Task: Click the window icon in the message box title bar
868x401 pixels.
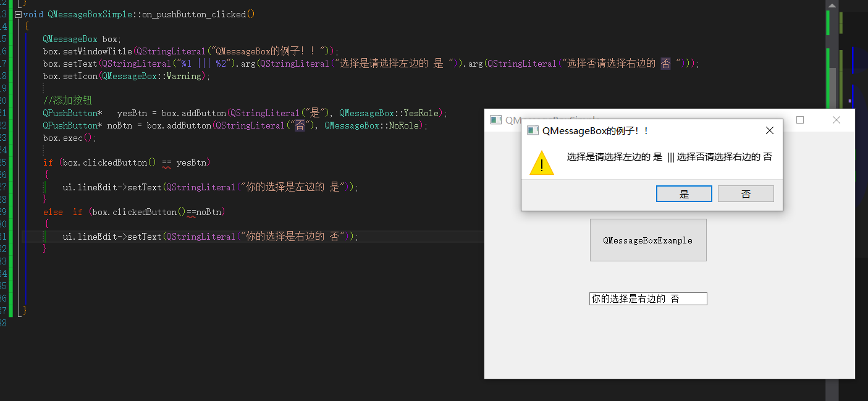Action: coord(532,130)
